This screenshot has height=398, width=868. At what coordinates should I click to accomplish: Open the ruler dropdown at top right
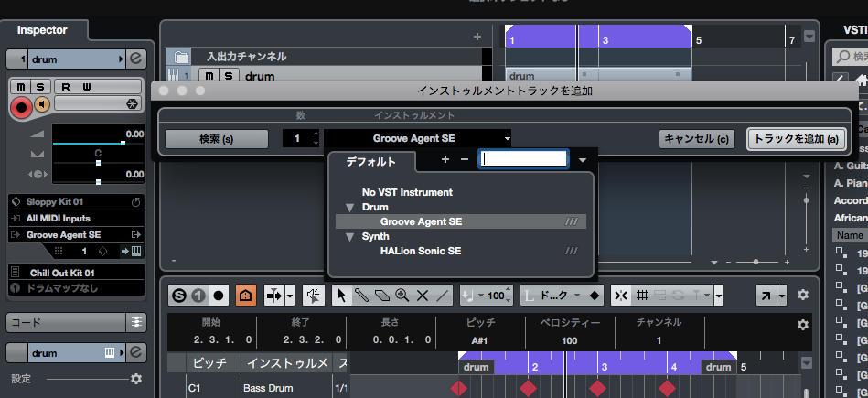coord(809,38)
